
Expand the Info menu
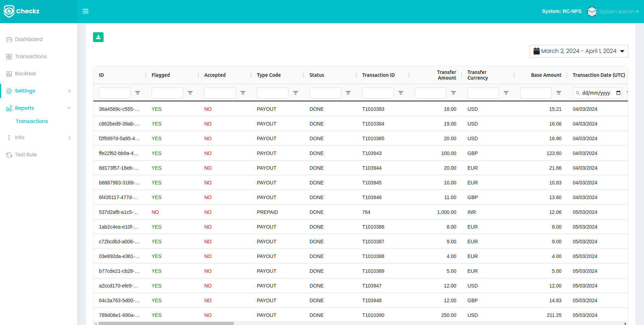pyautogui.click(x=39, y=137)
